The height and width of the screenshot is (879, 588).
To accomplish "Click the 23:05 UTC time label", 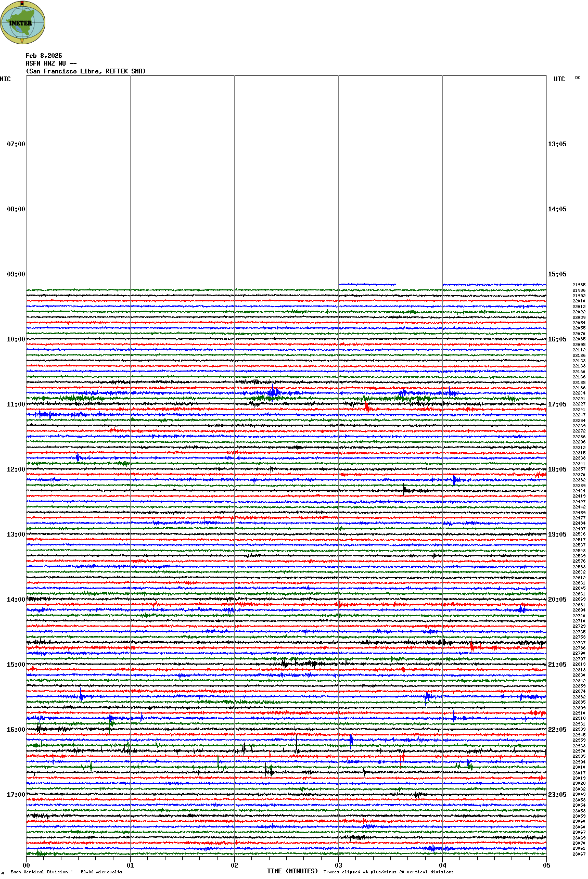I will [x=557, y=795].
